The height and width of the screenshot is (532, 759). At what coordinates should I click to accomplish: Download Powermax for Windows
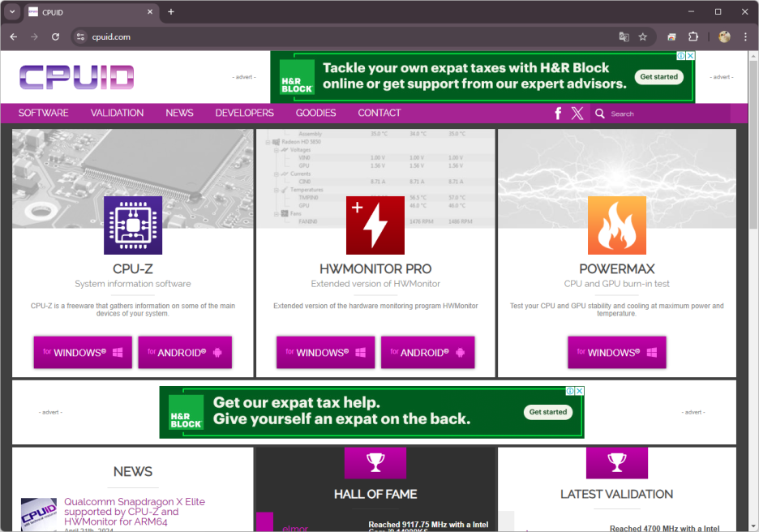pos(616,353)
